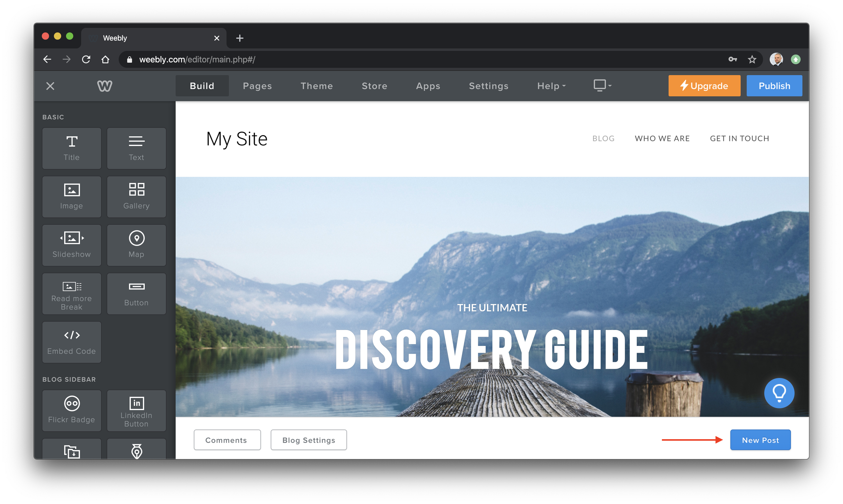Select the Embed Code element
The width and height of the screenshot is (843, 504).
tap(72, 342)
